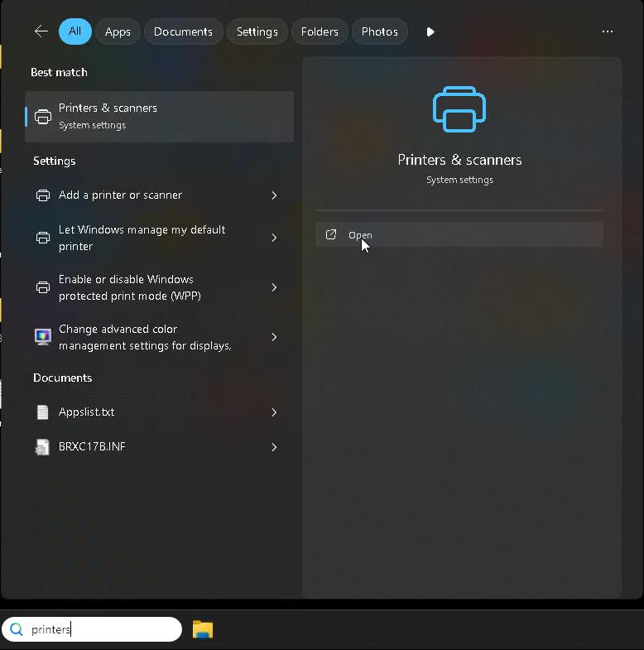Click the printer icon beside Add a printer
Screen dimensions: 644x650
coord(43,195)
